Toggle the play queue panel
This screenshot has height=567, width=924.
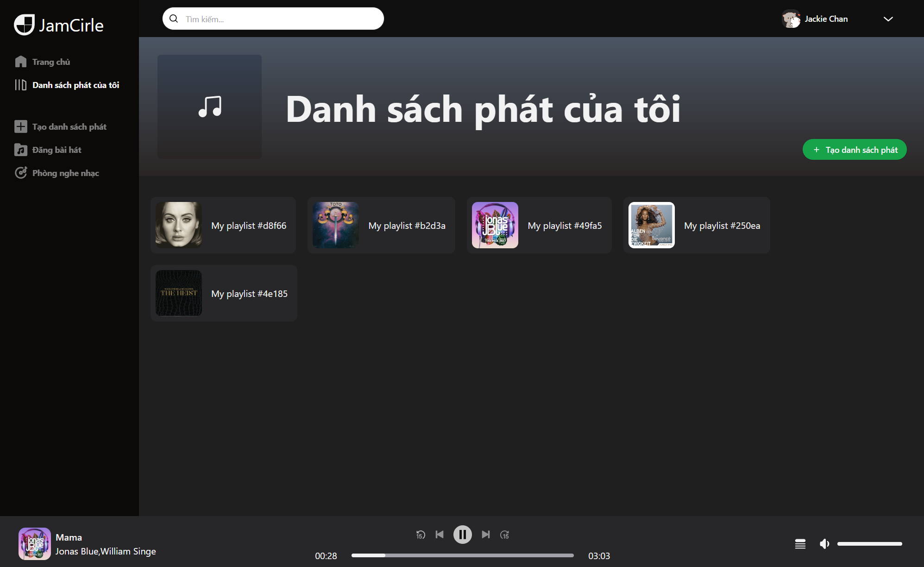click(x=800, y=544)
